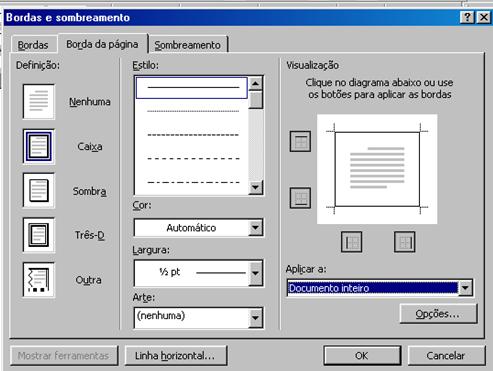This screenshot has height=371, width=493.
Task: Select the Caixa box border icon
Action: pyautogui.click(x=39, y=146)
